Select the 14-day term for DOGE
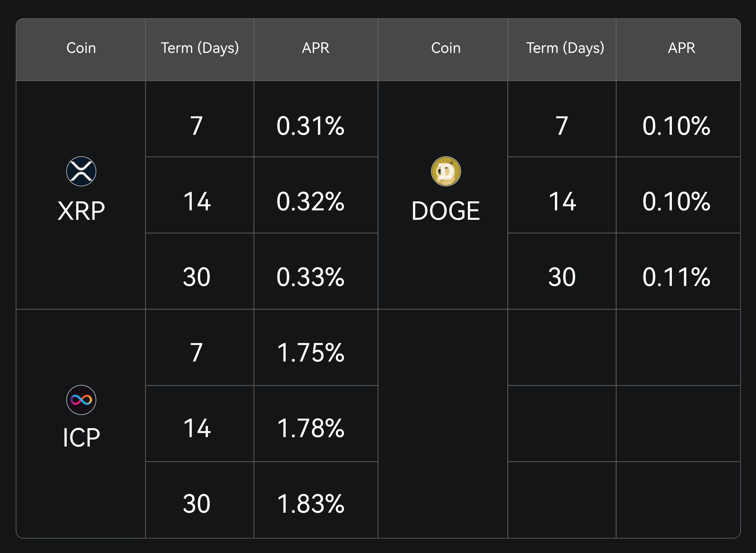The height and width of the screenshot is (553, 756). [x=562, y=202]
